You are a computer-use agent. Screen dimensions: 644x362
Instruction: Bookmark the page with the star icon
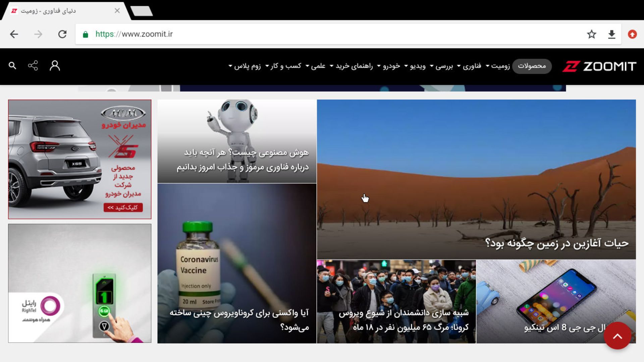point(591,34)
